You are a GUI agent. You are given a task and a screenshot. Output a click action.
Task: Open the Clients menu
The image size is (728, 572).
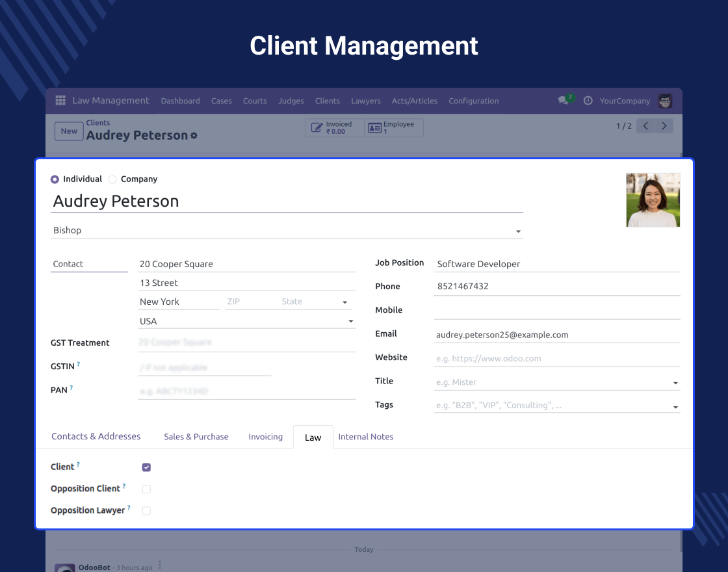(328, 101)
